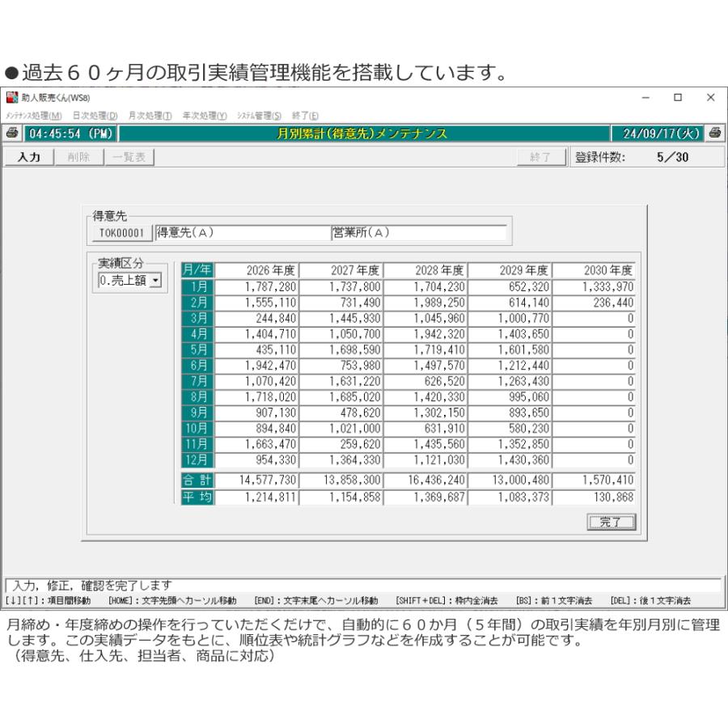The width and height of the screenshot is (728, 728).
Task: Select the 3月 2029 cell 1,000,770
Action: point(510,319)
